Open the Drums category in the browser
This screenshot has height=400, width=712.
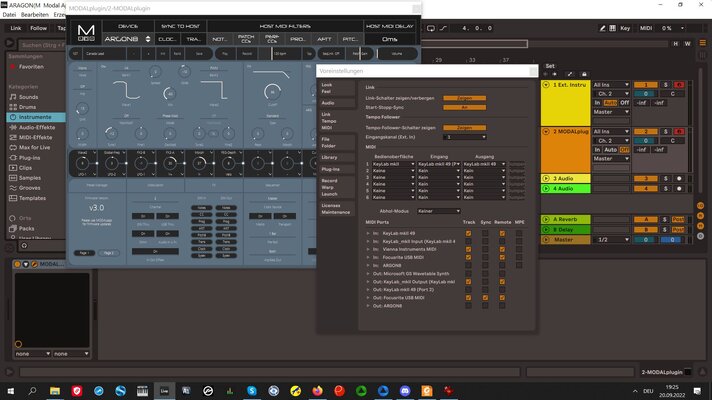click(27, 107)
